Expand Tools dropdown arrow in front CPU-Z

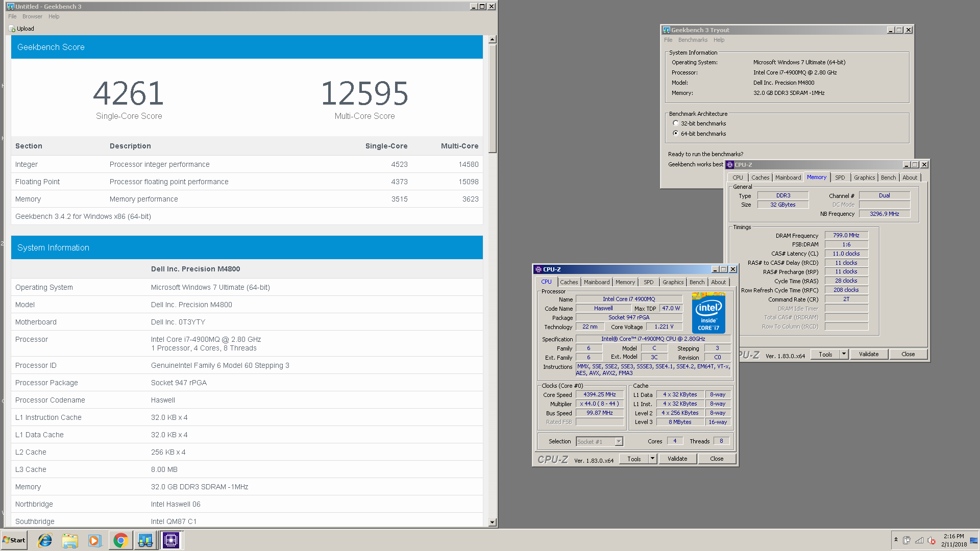pos(652,459)
